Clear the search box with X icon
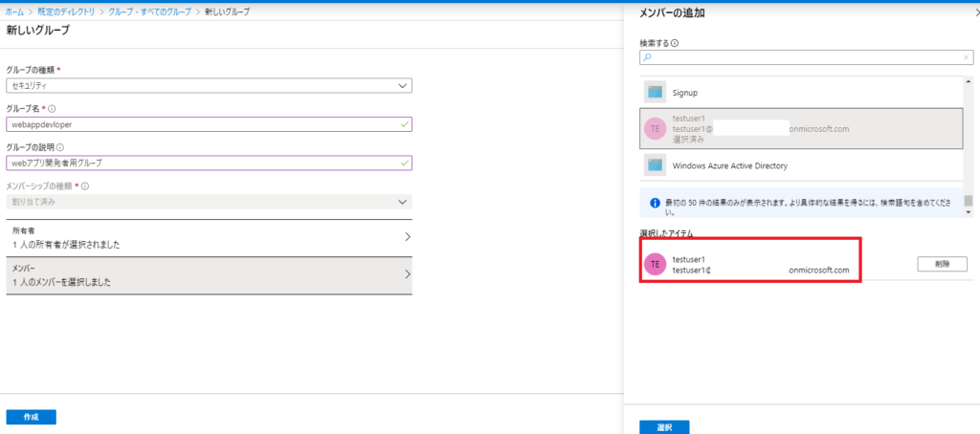 pyautogui.click(x=967, y=57)
